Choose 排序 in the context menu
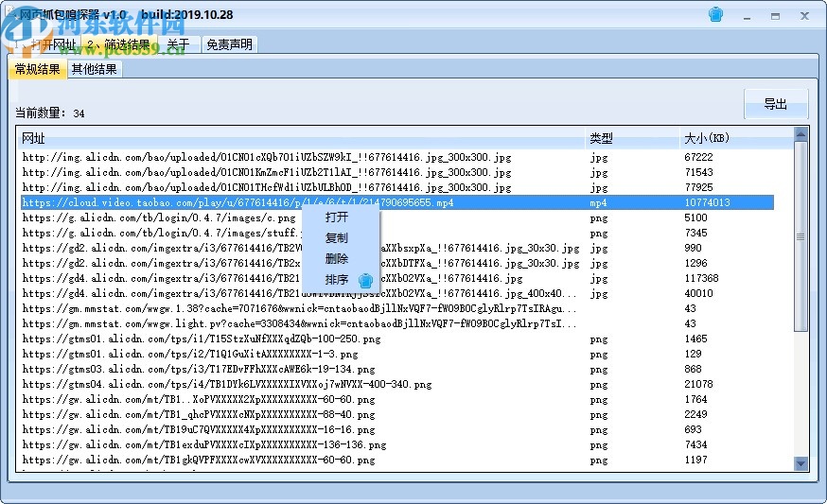The image size is (827, 504). [x=337, y=280]
